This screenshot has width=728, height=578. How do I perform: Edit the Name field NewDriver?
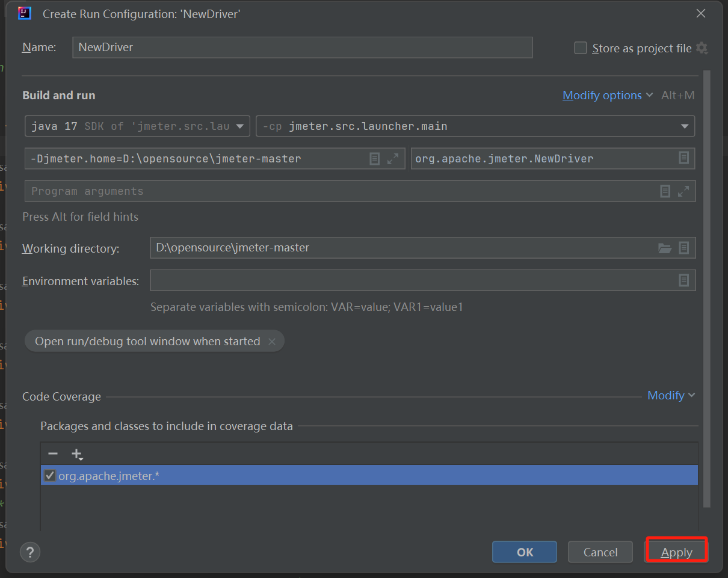(302, 47)
